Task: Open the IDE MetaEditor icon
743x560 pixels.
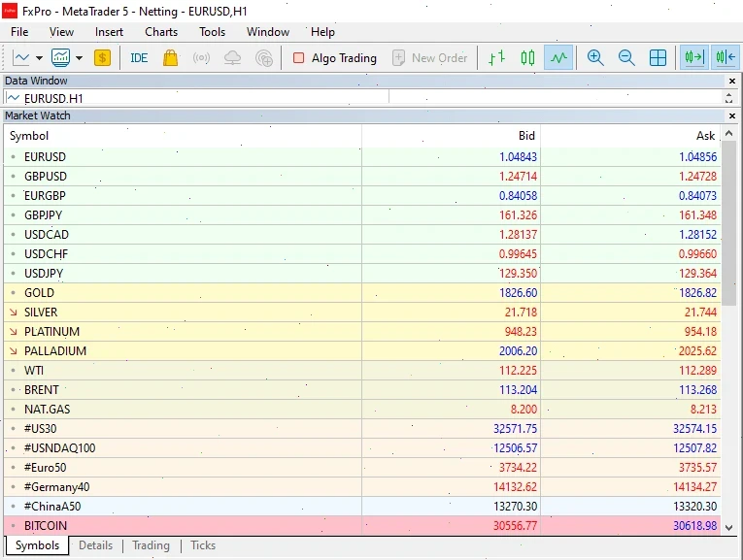Action: point(139,58)
